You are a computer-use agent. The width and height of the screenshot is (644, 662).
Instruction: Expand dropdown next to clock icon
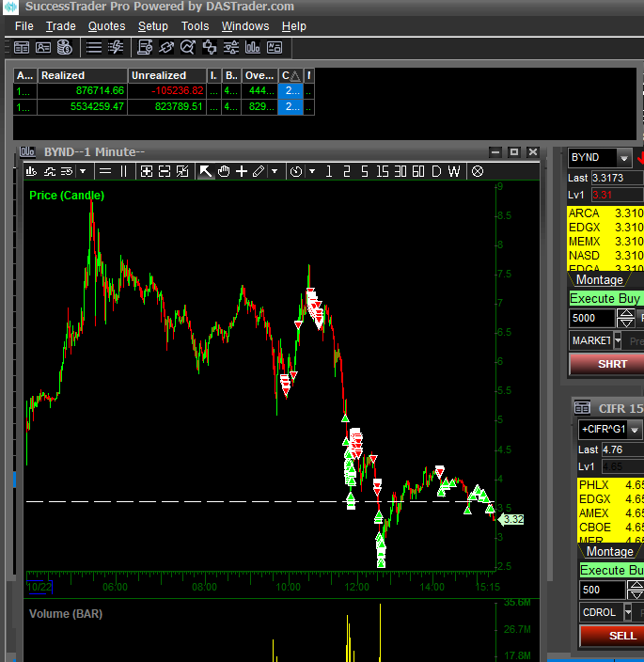pyautogui.click(x=312, y=171)
